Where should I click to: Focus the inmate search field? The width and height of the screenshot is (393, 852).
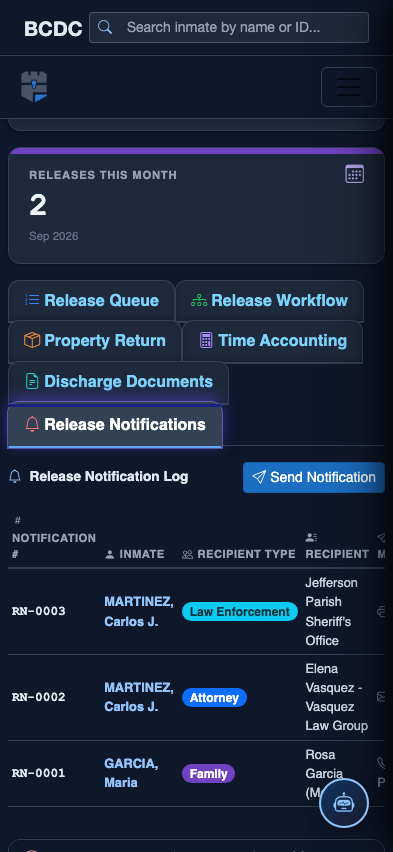point(229,27)
